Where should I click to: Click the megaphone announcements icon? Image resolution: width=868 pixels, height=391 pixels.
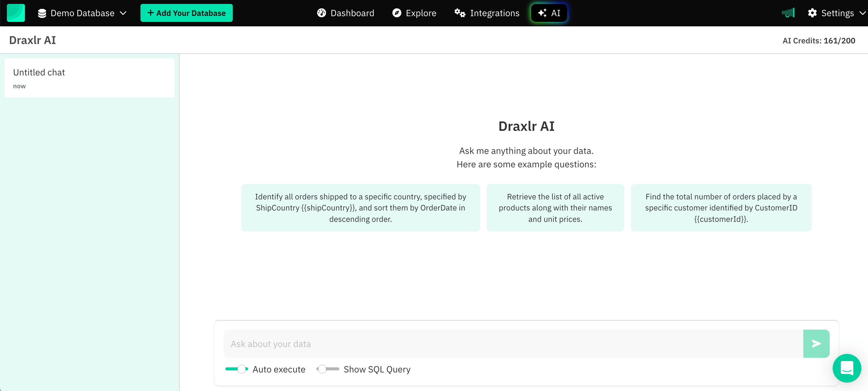[788, 13]
